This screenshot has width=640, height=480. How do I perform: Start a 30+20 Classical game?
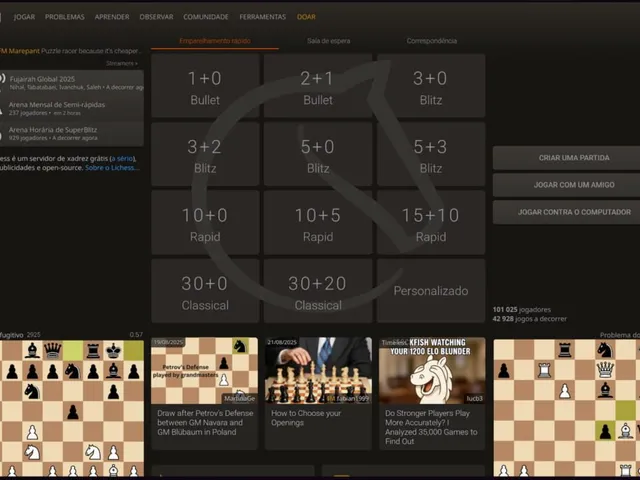click(x=318, y=291)
